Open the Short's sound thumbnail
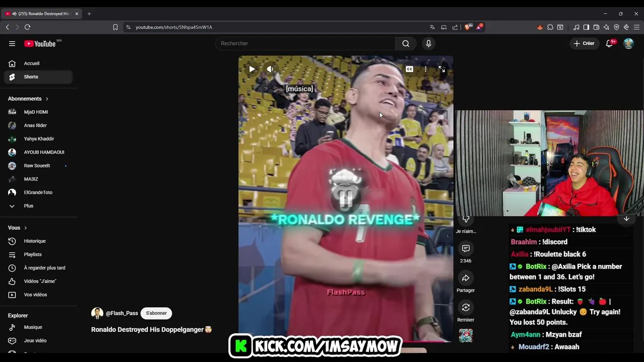 (466, 335)
